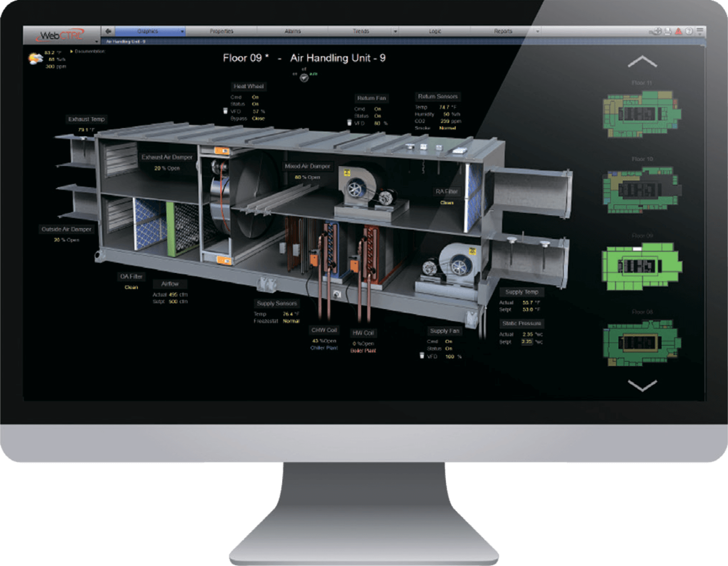The image size is (728, 566).
Task: Select the Floor 09 floor plan thumbnail
Action: click(642, 266)
